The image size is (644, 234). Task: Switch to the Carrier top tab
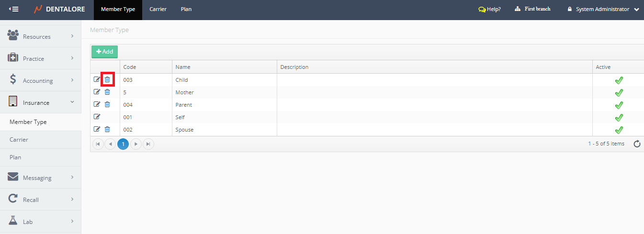pyautogui.click(x=158, y=9)
